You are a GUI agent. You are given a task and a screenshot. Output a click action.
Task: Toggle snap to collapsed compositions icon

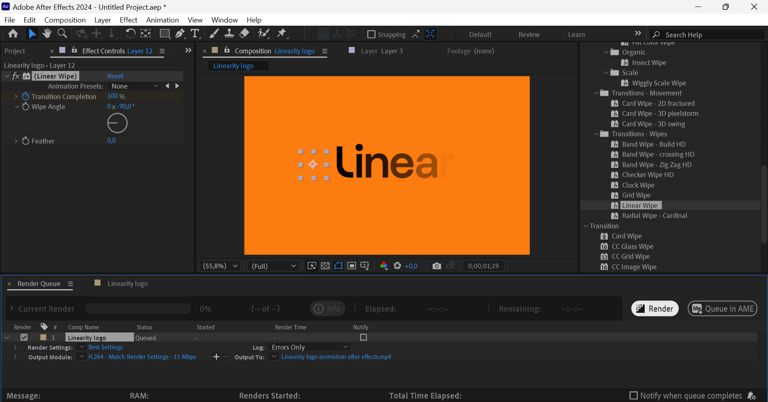pyautogui.click(x=431, y=34)
